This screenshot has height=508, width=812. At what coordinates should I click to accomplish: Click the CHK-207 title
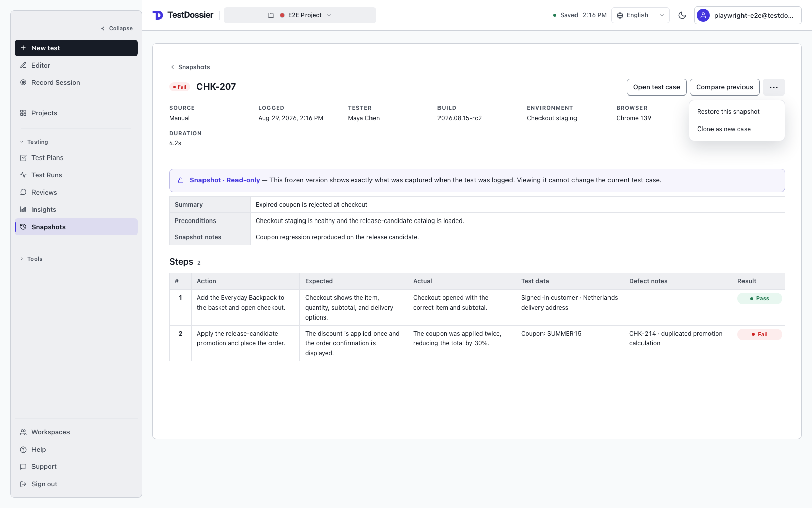216,87
